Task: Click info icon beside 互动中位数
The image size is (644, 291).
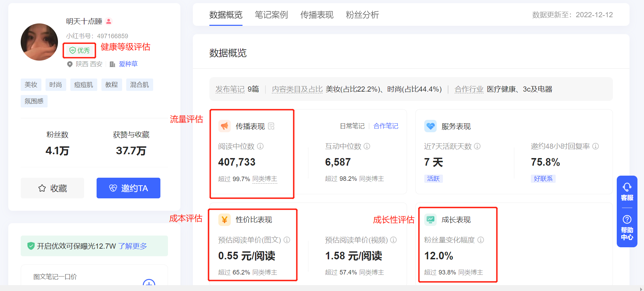Action: (x=367, y=146)
